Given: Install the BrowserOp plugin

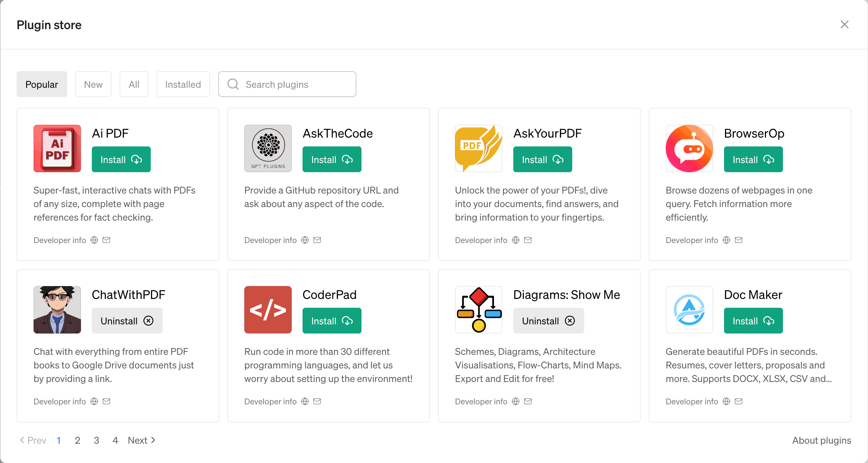Looking at the screenshot, I should pos(753,159).
